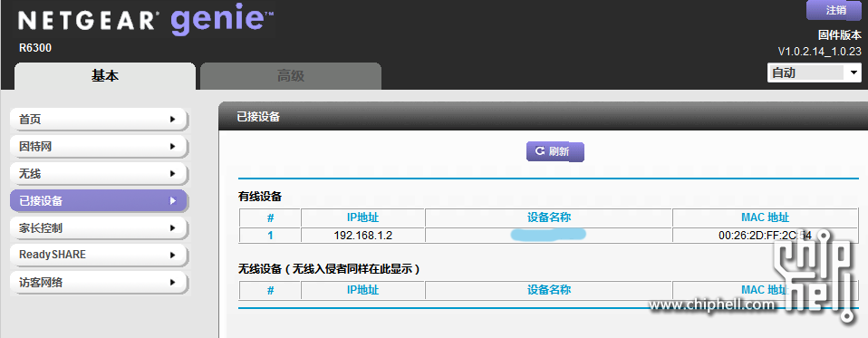The height and width of the screenshot is (338, 868).
Task: Click the wireless table # column header
Action: [270, 290]
